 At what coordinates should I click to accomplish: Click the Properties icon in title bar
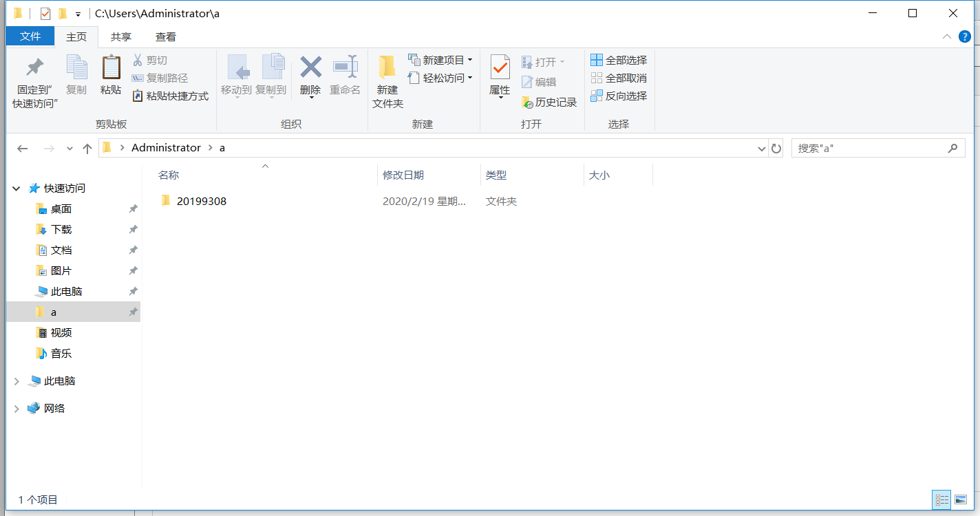45,14
